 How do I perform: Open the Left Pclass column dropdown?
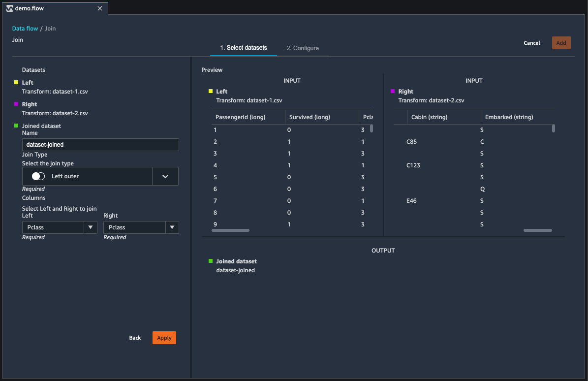91,227
